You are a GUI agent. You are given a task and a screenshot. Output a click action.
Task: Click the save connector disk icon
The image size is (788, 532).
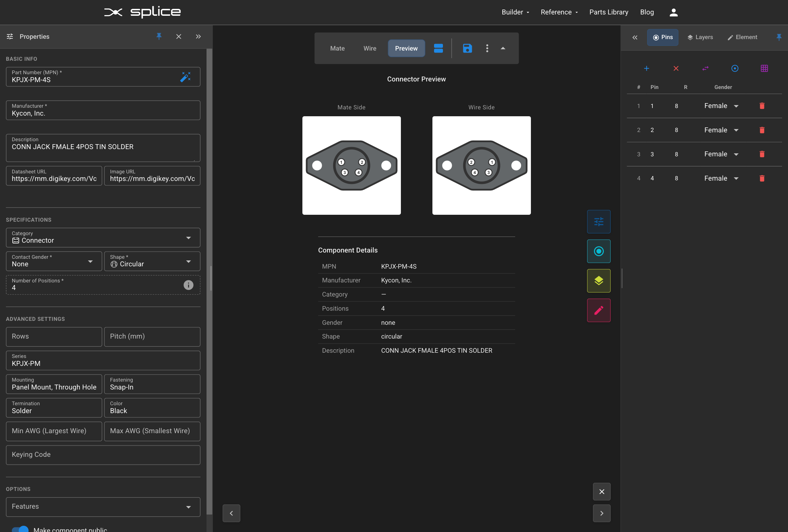468,48
